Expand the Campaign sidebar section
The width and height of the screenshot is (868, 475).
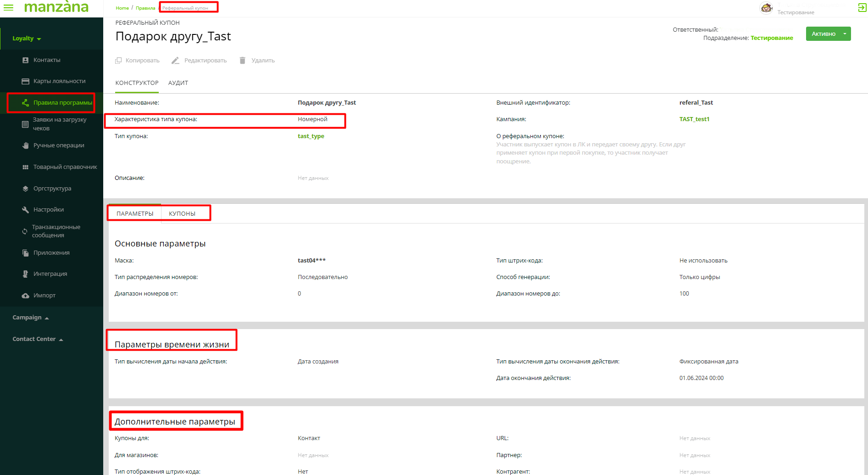[30, 318]
